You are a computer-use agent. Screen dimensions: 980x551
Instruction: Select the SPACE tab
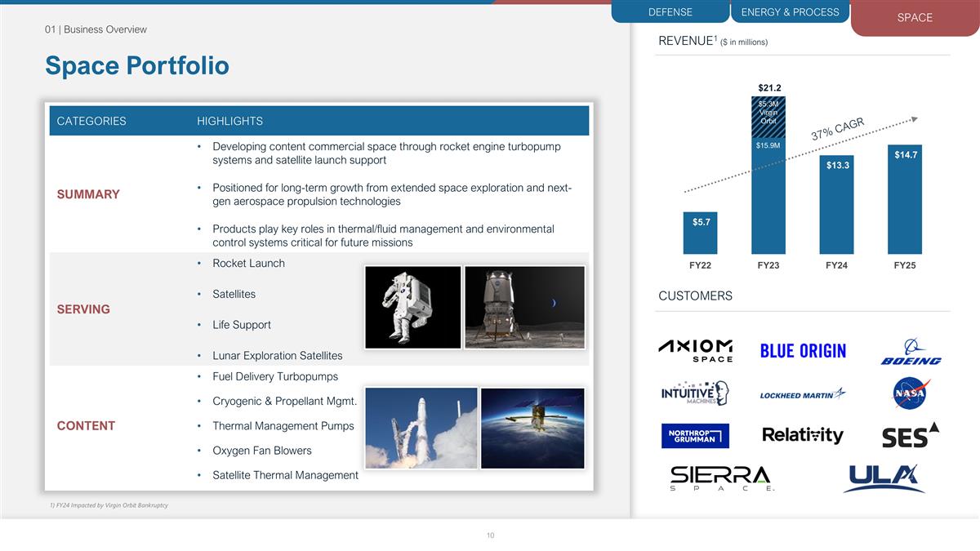(914, 17)
